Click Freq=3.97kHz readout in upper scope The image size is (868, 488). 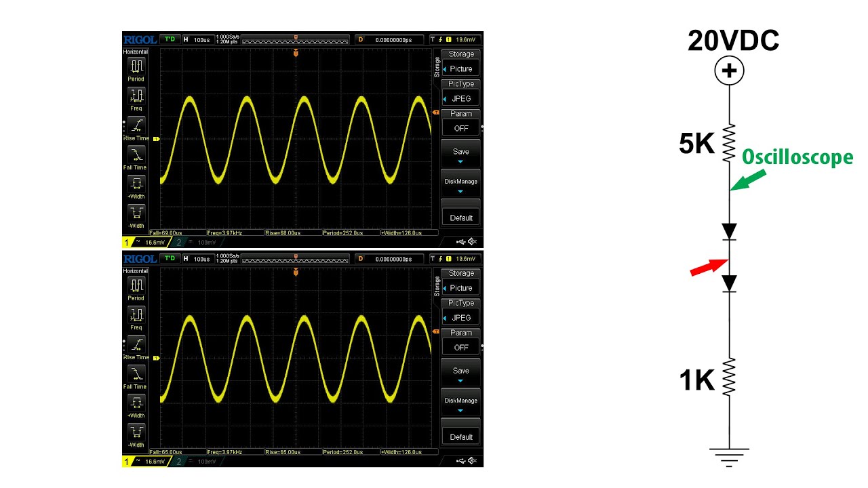(x=225, y=232)
